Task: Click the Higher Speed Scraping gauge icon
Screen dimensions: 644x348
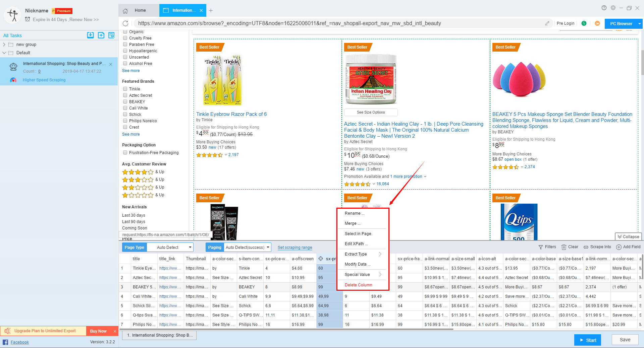Action: click(x=13, y=80)
